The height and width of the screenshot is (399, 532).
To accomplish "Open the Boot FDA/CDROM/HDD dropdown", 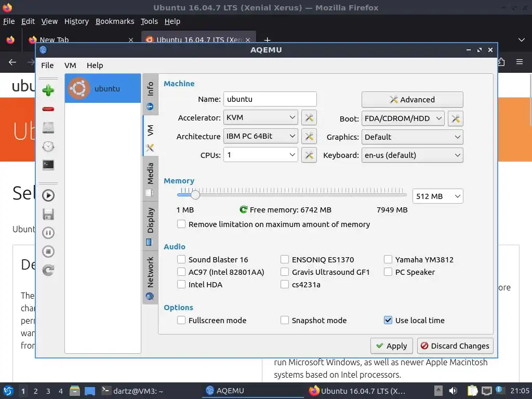I will (x=403, y=118).
